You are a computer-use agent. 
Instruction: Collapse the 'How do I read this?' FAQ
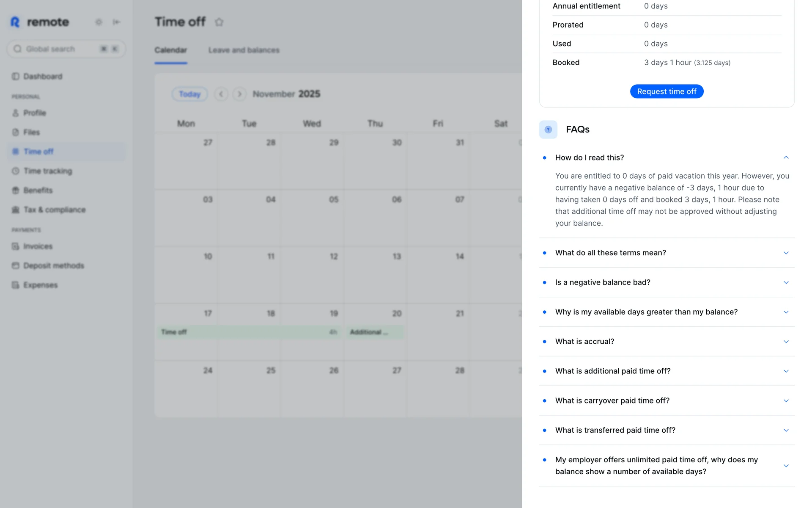click(786, 157)
